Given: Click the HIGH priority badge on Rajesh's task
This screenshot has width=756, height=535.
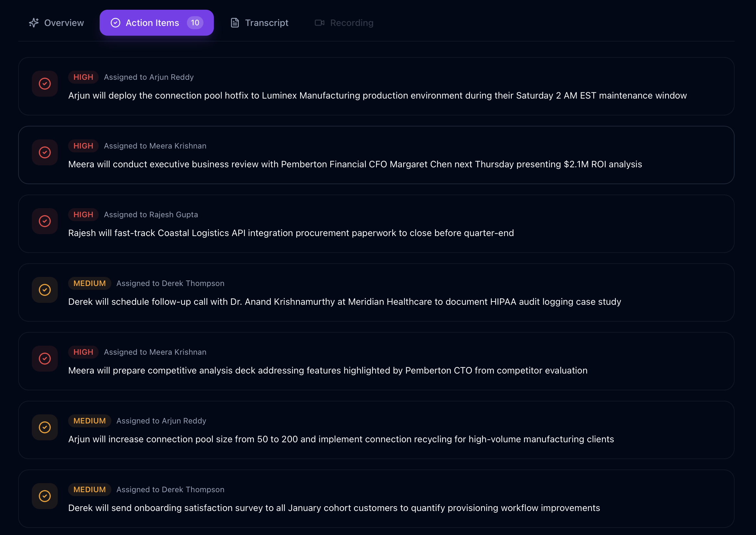Looking at the screenshot, I should [x=83, y=214].
